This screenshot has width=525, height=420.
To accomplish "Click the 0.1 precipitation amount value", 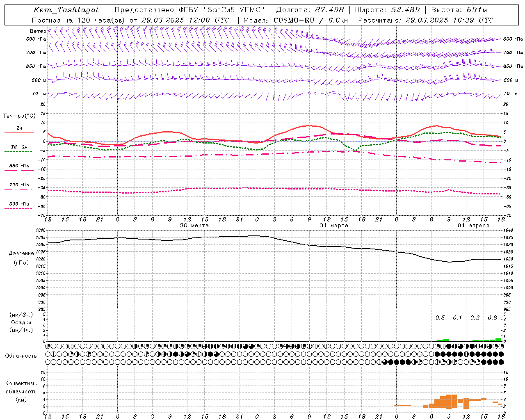I will pyautogui.click(x=457, y=318).
